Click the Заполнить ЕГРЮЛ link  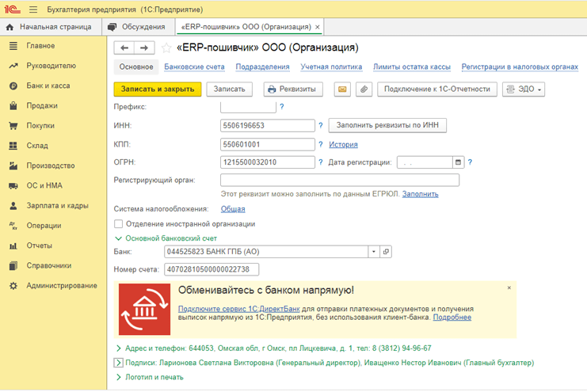click(x=421, y=194)
